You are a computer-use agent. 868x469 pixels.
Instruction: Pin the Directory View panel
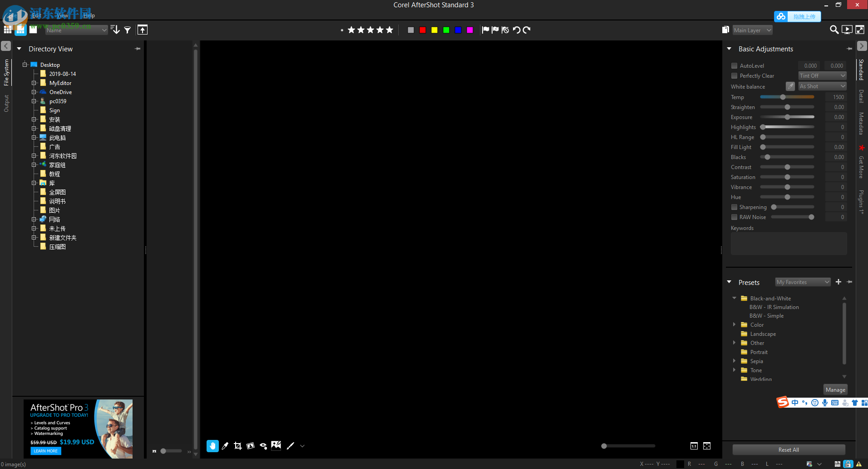click(138, 49)
